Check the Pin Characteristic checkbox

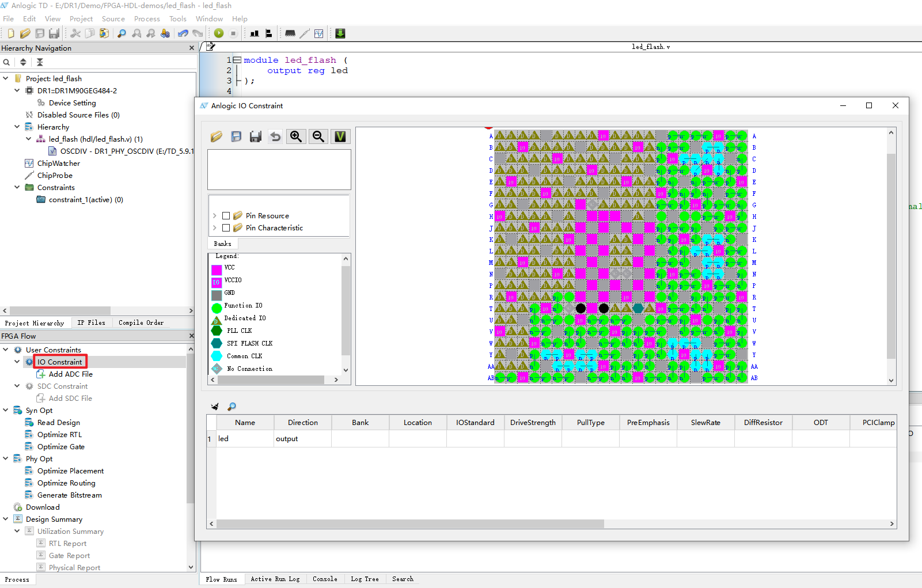226,228
